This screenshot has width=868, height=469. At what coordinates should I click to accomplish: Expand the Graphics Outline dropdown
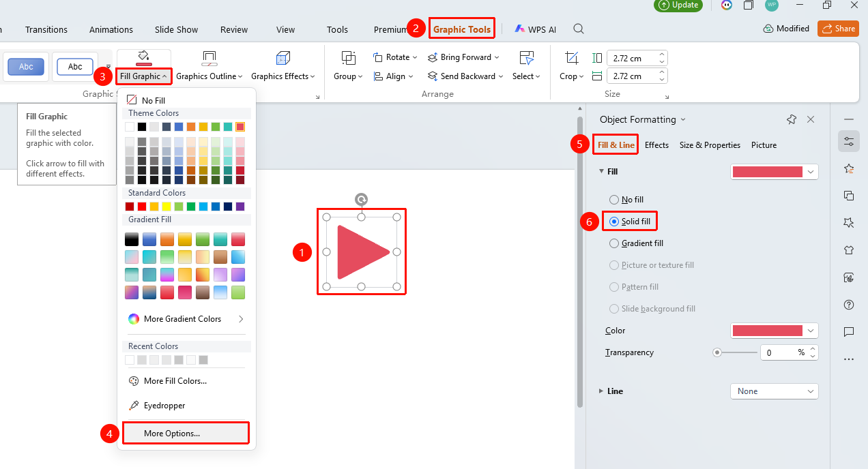coord(209,76)
